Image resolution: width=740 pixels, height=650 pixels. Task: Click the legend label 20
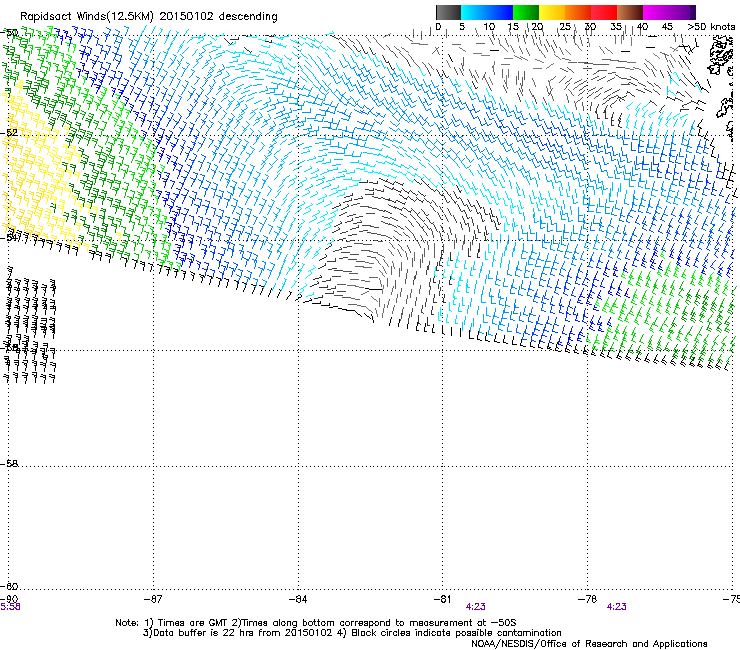coord(537,27)
